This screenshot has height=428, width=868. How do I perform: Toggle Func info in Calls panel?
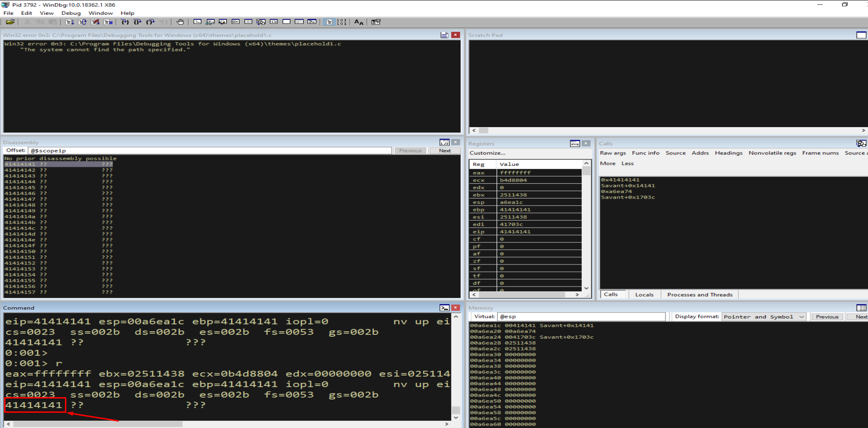[x=645, y=153]
